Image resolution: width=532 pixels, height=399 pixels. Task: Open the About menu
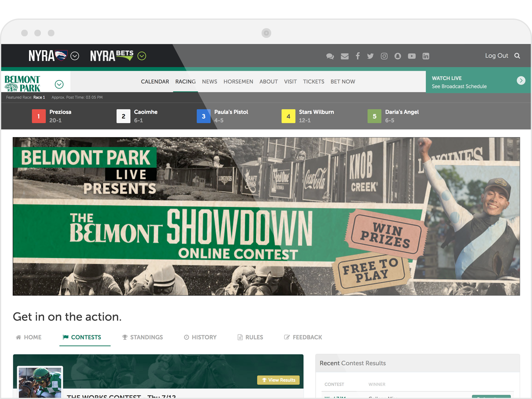point(269,81)
